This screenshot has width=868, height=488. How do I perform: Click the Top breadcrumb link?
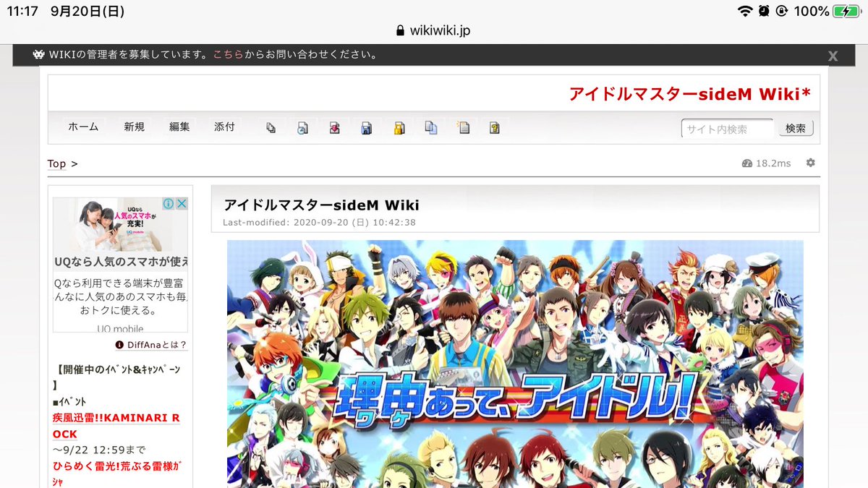[56, 163]
